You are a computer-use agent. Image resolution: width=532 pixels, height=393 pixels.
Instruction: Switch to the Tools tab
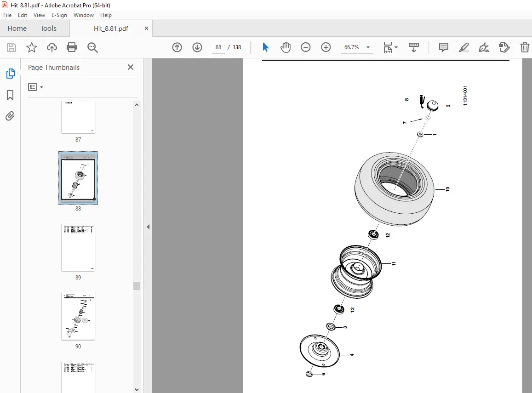click(49, 28)
